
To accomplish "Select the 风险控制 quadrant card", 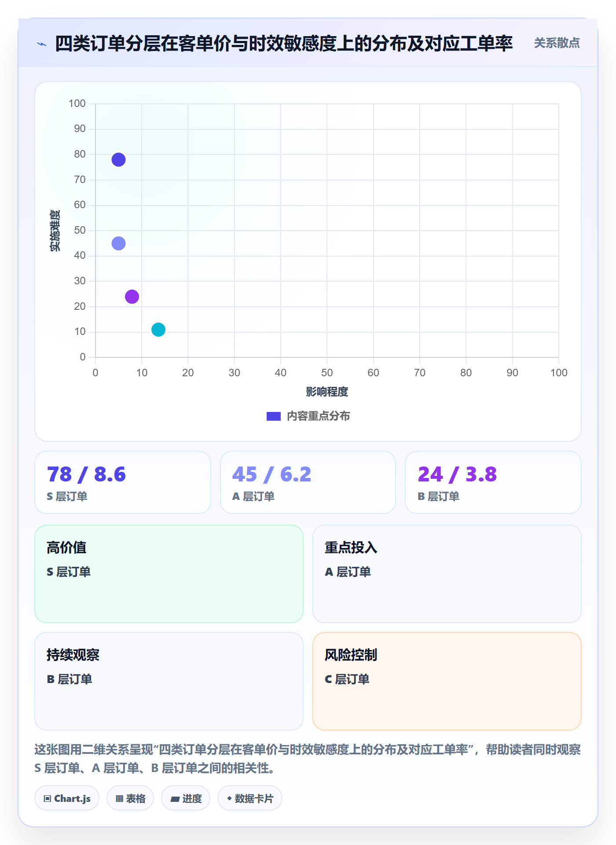I will 447,681.
